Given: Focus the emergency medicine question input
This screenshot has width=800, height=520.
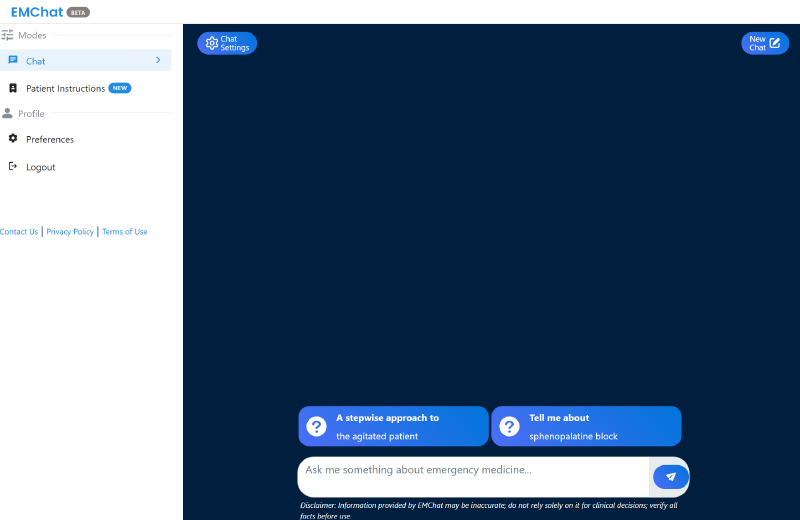Looking at the screenshot, I should (473, 477).
